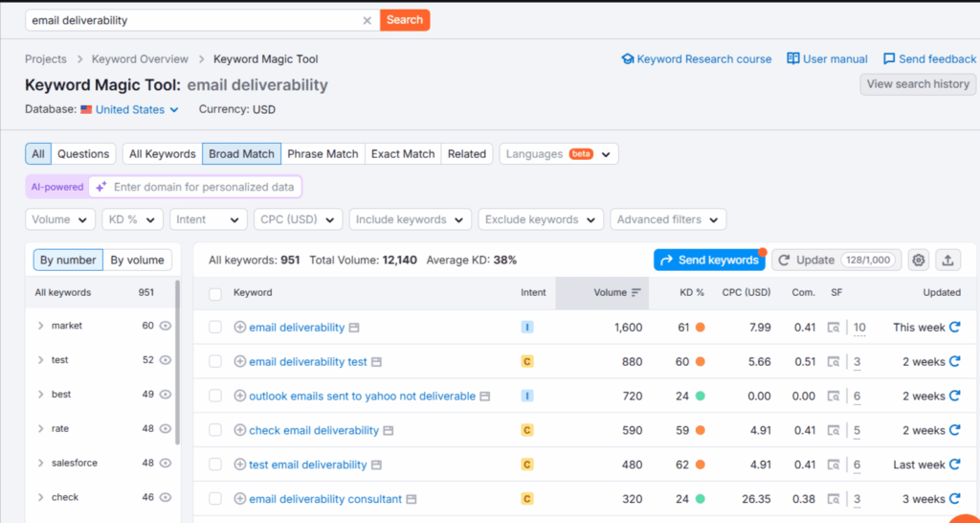Open the Languages beta dropdown
The height and width of the screenshot is (523, 980).
559,154
